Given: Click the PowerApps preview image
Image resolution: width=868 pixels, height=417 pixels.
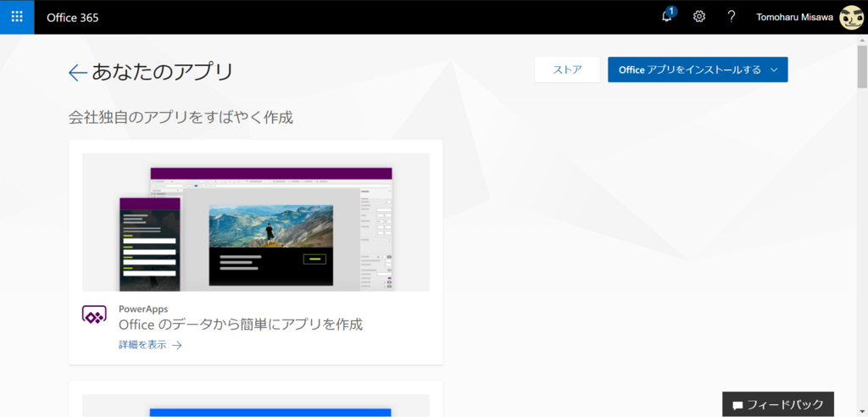Looking at the screenshot, I should tap(256, 222).
